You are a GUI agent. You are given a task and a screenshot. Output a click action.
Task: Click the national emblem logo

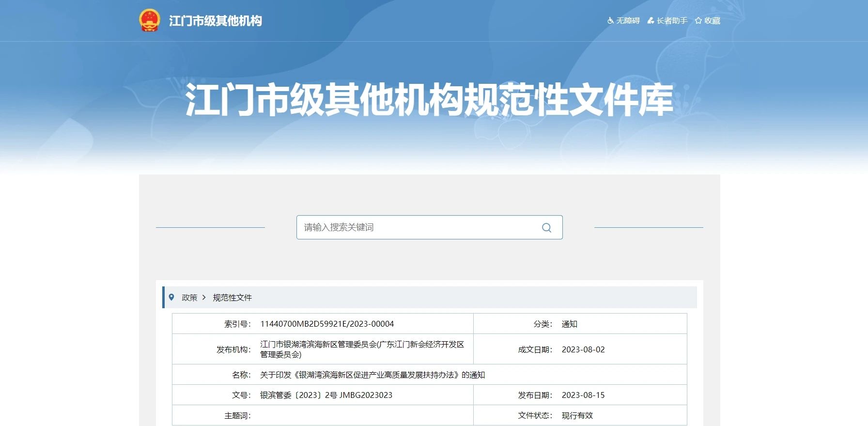(149, 20)
